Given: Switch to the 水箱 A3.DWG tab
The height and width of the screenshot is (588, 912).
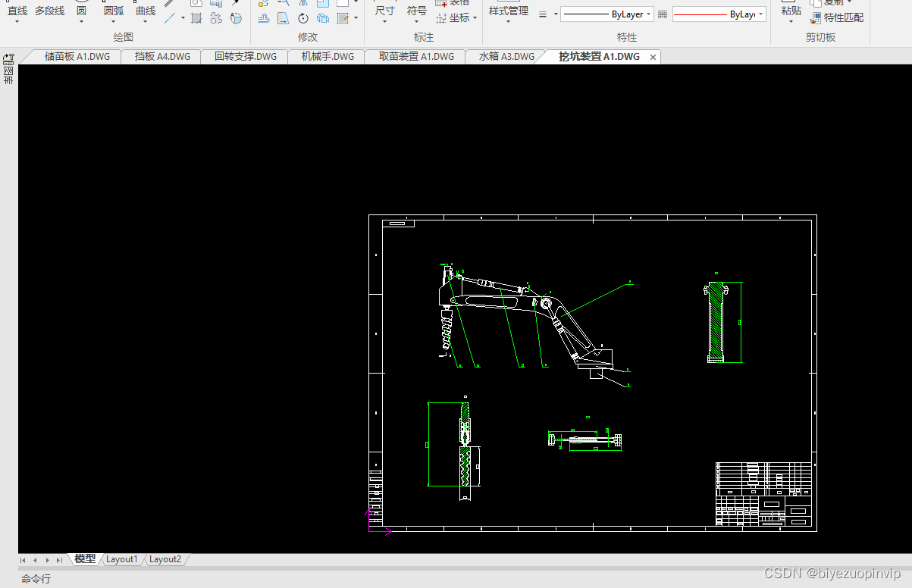Looking at the screenshot, I should click(x=506, y=57).
